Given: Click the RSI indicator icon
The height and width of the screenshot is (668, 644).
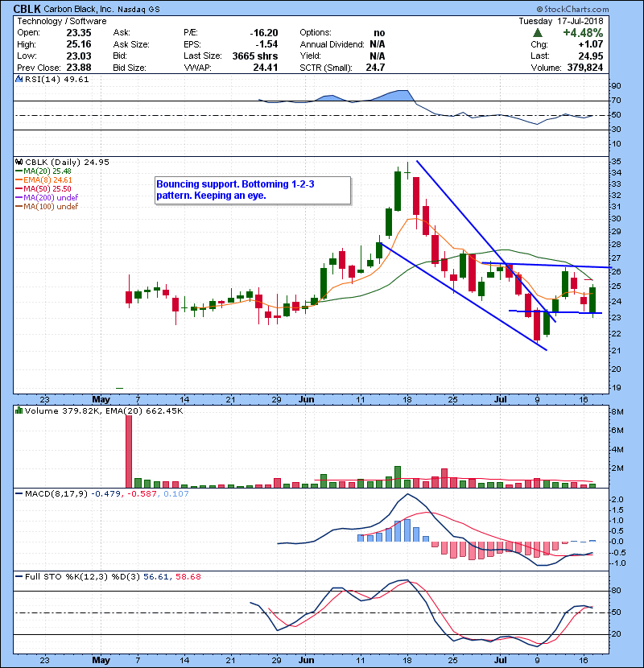Looking at the screenshot, I should 19,79.
